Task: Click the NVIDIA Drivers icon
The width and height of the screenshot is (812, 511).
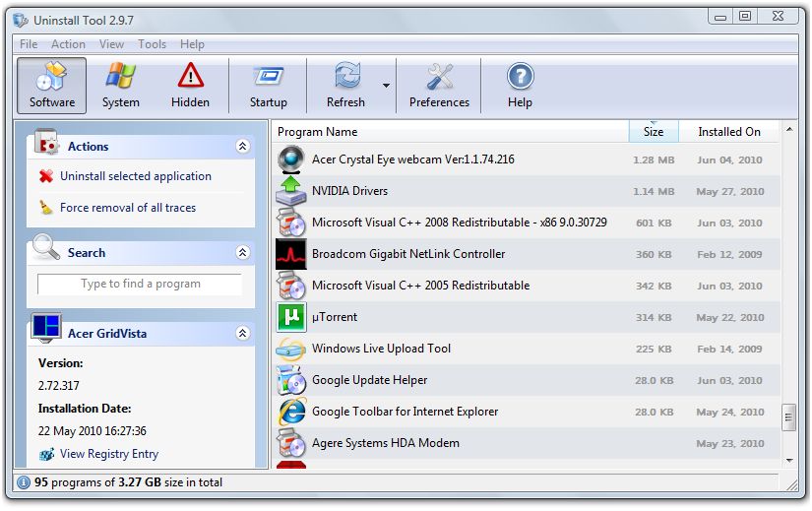Action: pyautogui.click(x=291, y=191)
